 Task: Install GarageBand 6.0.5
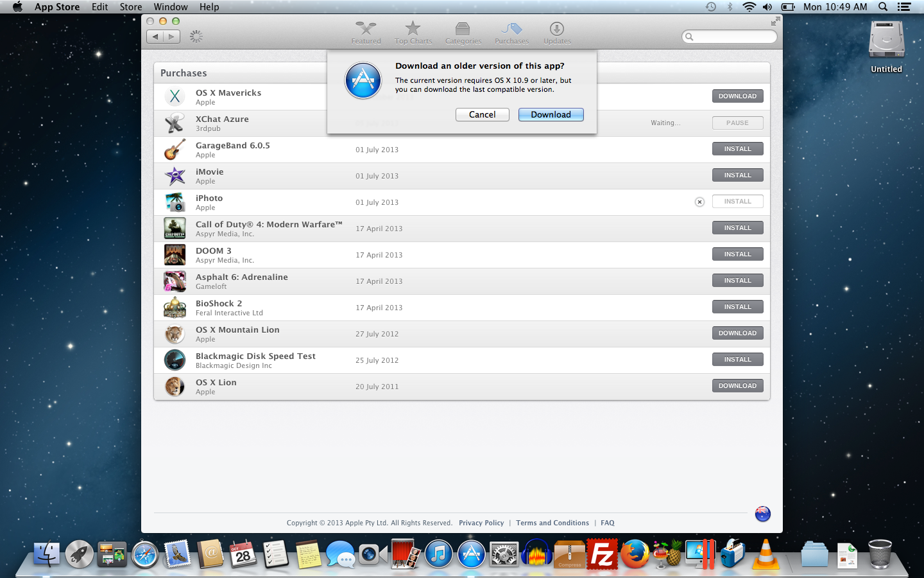(737, 149)
